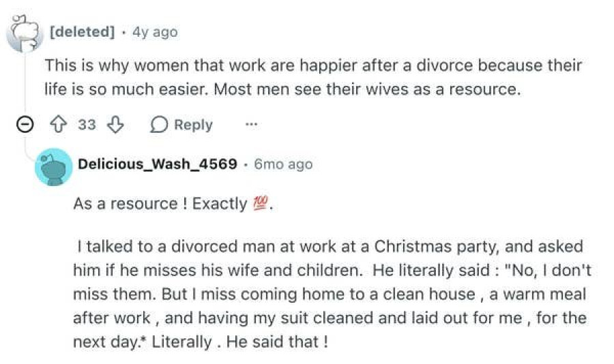Visit the Delicious_Wash_4569 profile link
This screenshot has height=364, width=614.
click(x=158, y=164)
